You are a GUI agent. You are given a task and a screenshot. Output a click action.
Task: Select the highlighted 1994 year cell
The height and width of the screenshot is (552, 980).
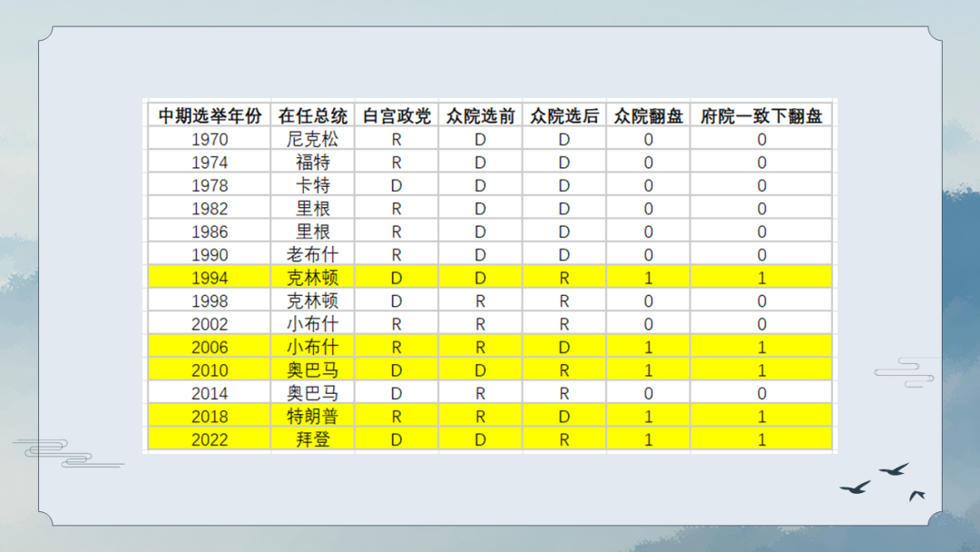tap(210, 278)
